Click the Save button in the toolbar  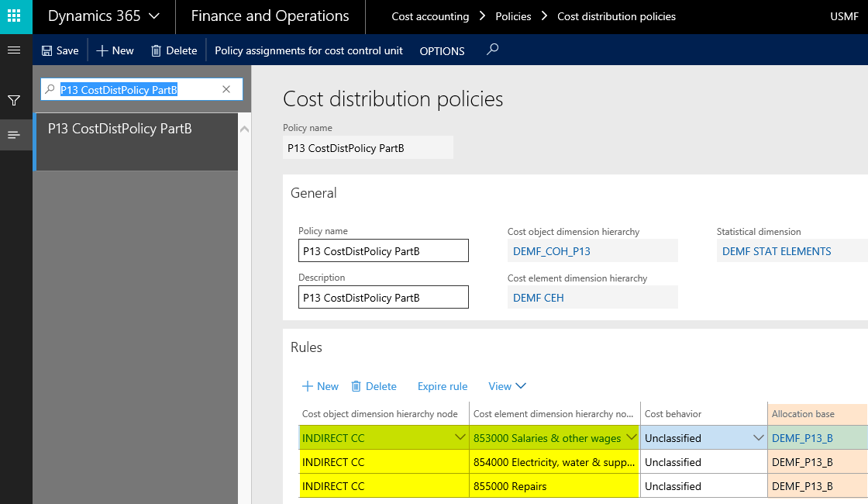[60, 50]
